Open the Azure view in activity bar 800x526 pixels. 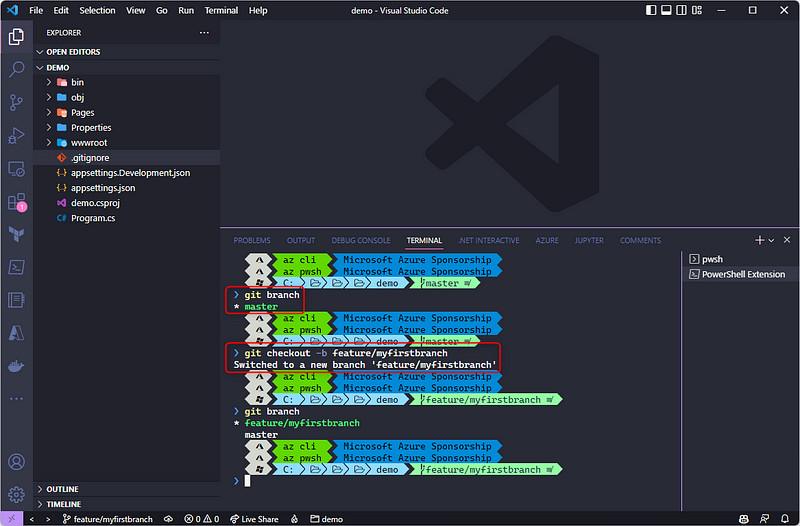[16, 332]
